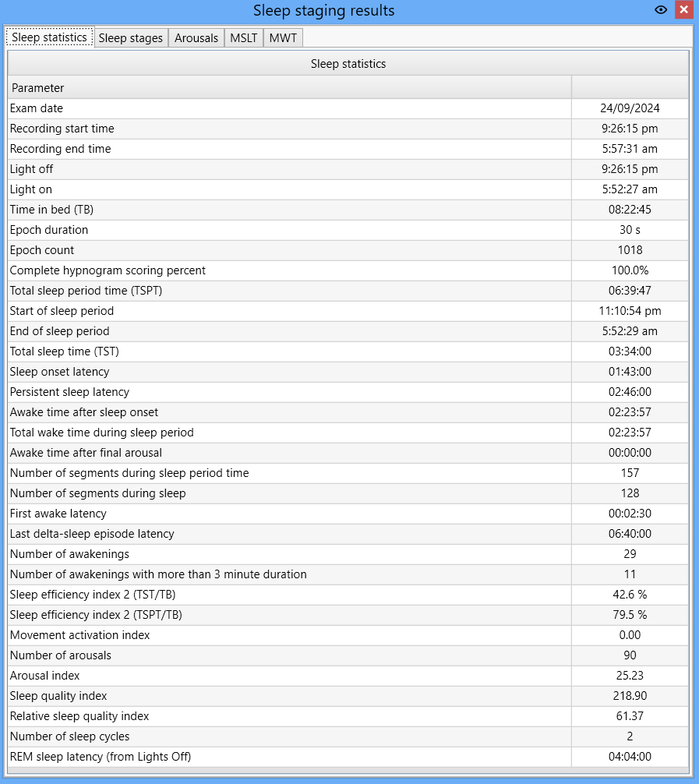Toggle the eye visibility icon in title bar

(661, 10)
